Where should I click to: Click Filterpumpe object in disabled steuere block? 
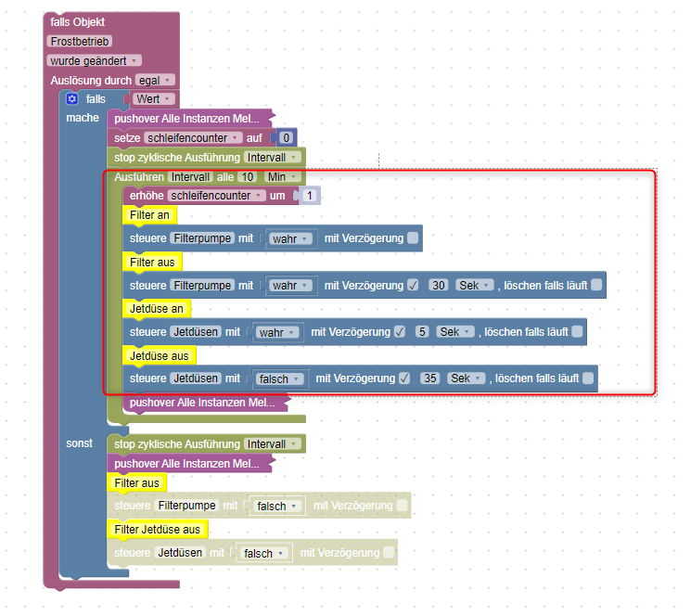[186, 506]
